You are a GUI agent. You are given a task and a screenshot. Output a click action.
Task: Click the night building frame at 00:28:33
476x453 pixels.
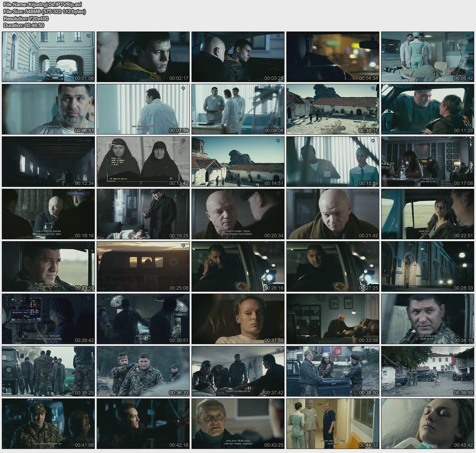tap(427, 266)
